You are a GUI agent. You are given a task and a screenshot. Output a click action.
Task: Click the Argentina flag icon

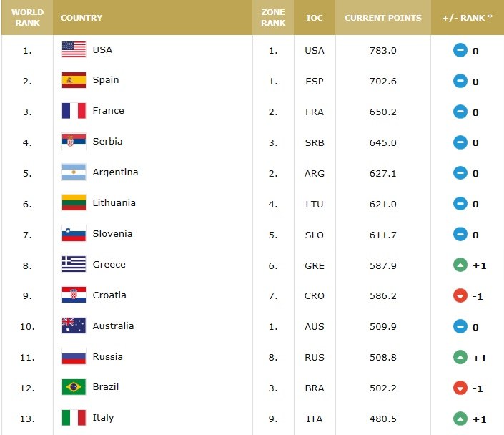pyautogui.click(x=74, y=172)
